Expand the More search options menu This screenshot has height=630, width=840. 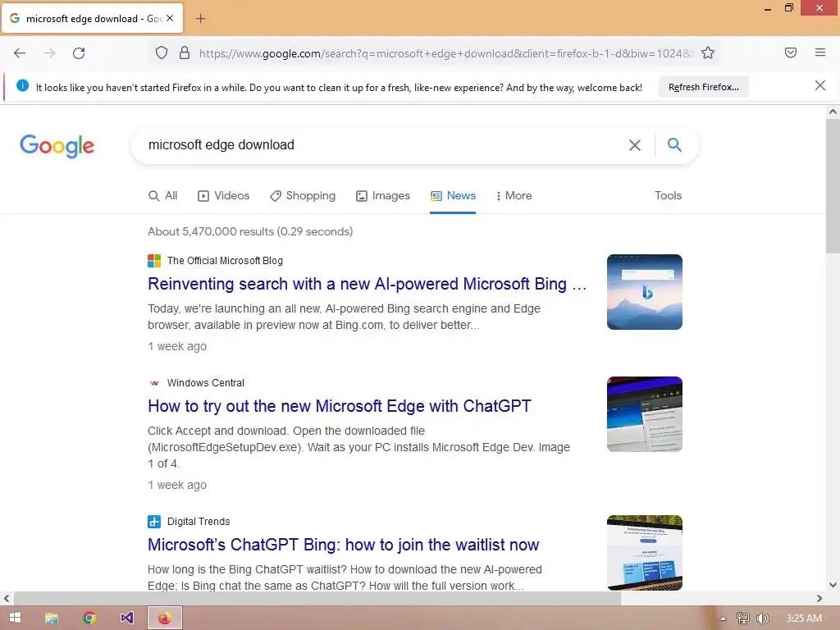(x=514, y=196)
